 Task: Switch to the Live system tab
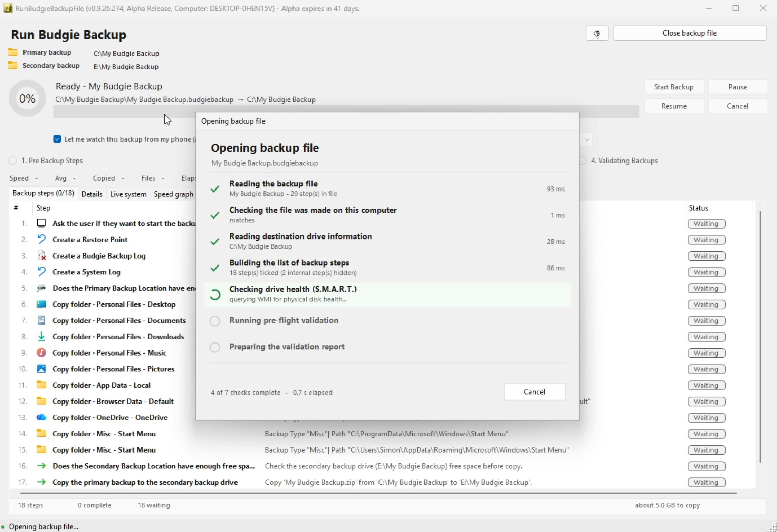click(128, 194)
